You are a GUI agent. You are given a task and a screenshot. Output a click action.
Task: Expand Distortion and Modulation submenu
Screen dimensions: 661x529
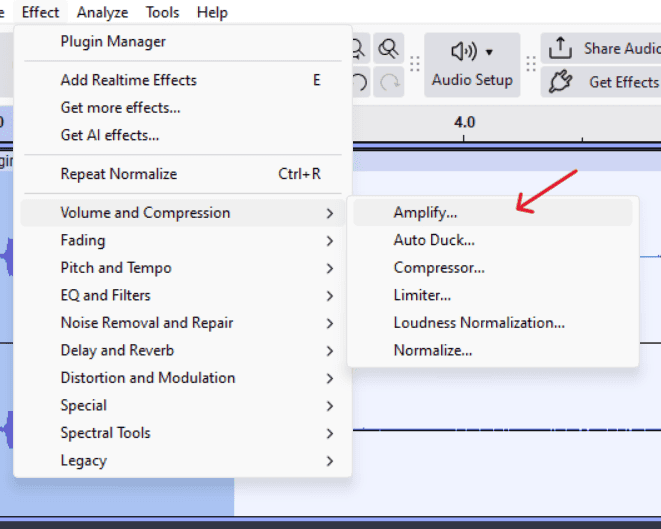click(183, 378)
